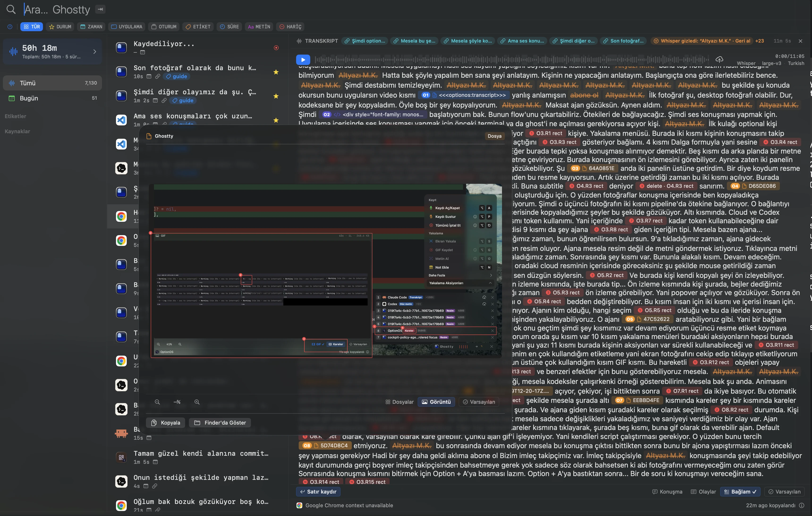Click the help question mark icon
812x516 pixels.
pyautogui.click(x=10, y=27)
